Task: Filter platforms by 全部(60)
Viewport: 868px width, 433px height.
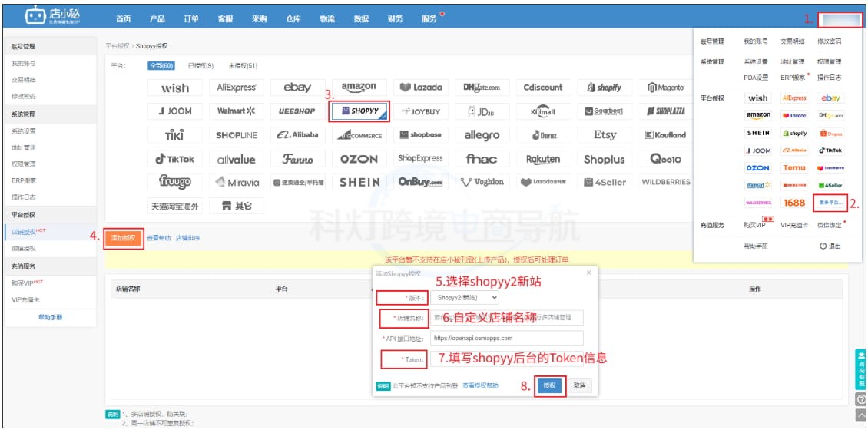Action: pos(161,66)
